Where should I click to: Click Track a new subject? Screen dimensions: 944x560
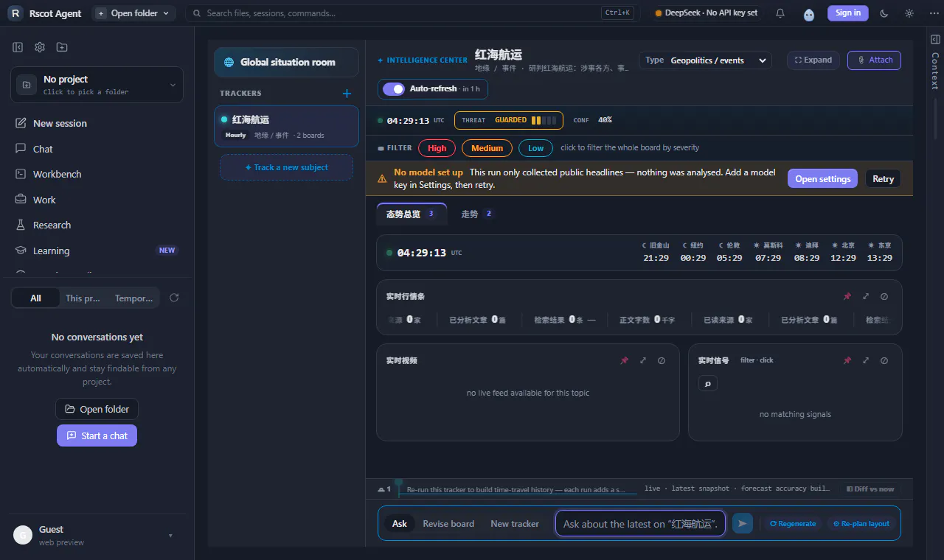click(x=286, y=167)
